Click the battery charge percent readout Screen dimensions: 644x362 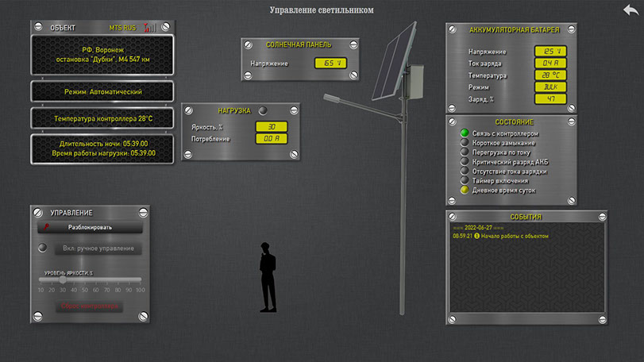tap(550, 99)
